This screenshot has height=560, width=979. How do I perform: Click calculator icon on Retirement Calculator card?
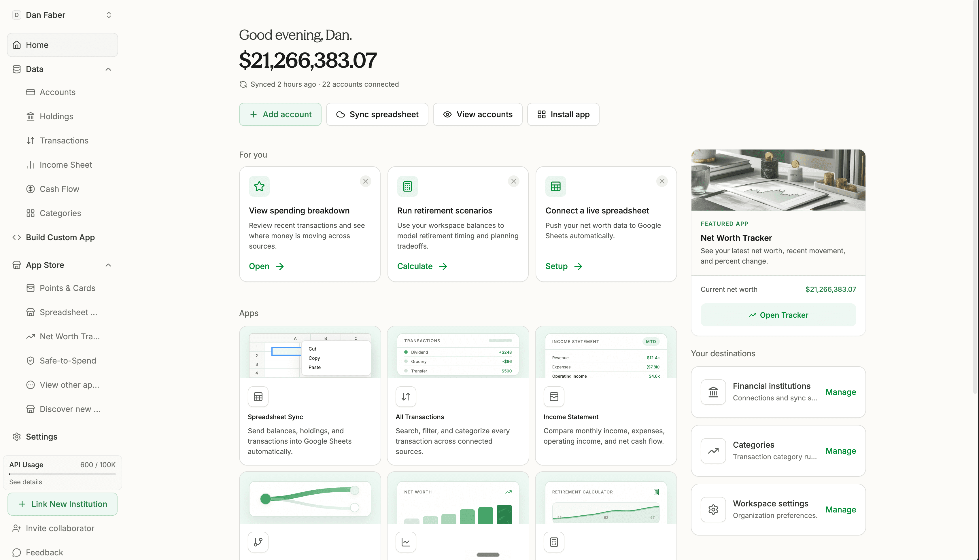tap(554, 542)
